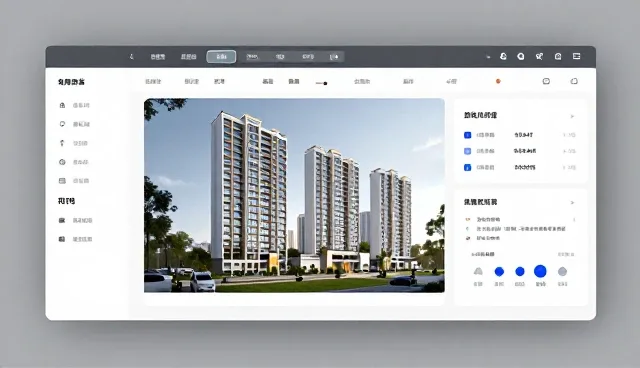Click the card icon in the sidebar's first section
Viewport: 640px width, 368px height.
pyautogui.click(x=62, y=181)
